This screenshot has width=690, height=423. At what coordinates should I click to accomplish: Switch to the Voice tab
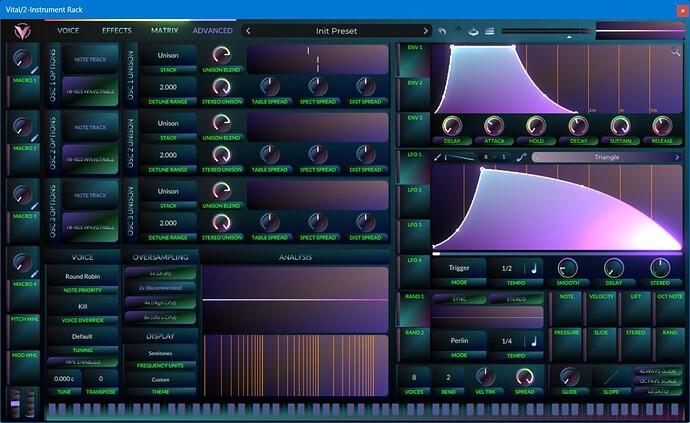click(68, 30)
